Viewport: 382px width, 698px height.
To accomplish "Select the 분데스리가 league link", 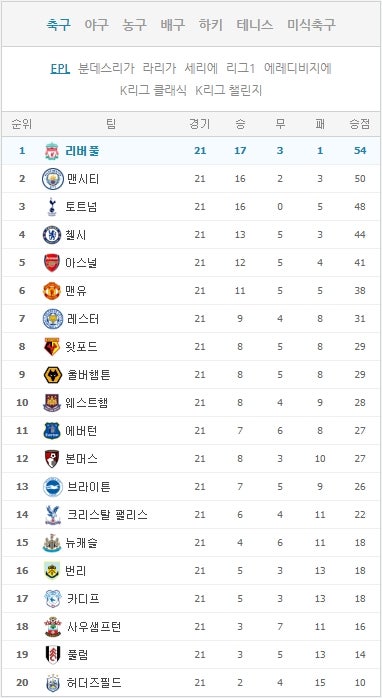I will [106, 69].
